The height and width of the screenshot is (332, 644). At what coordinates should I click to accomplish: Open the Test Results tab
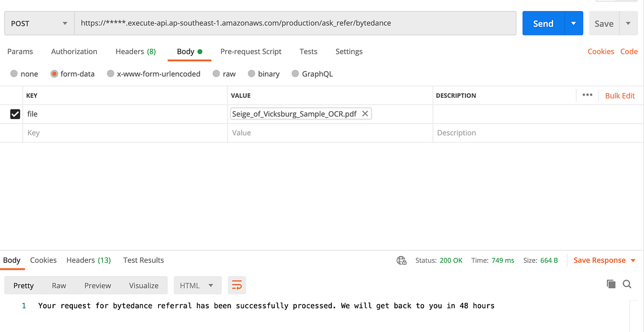click(x=143, y=260)
